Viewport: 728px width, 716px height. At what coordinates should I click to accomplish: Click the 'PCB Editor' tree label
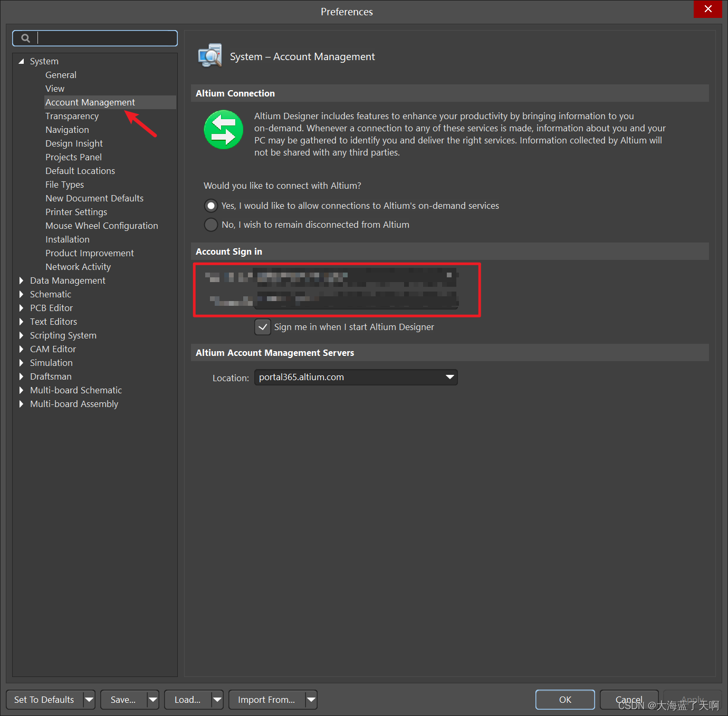coord(51,308)
